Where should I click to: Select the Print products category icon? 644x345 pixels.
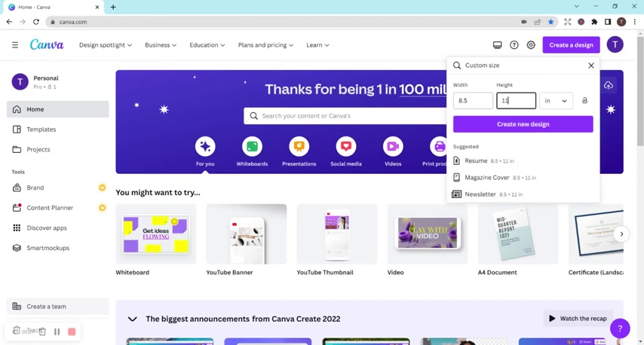click(438, 146)
